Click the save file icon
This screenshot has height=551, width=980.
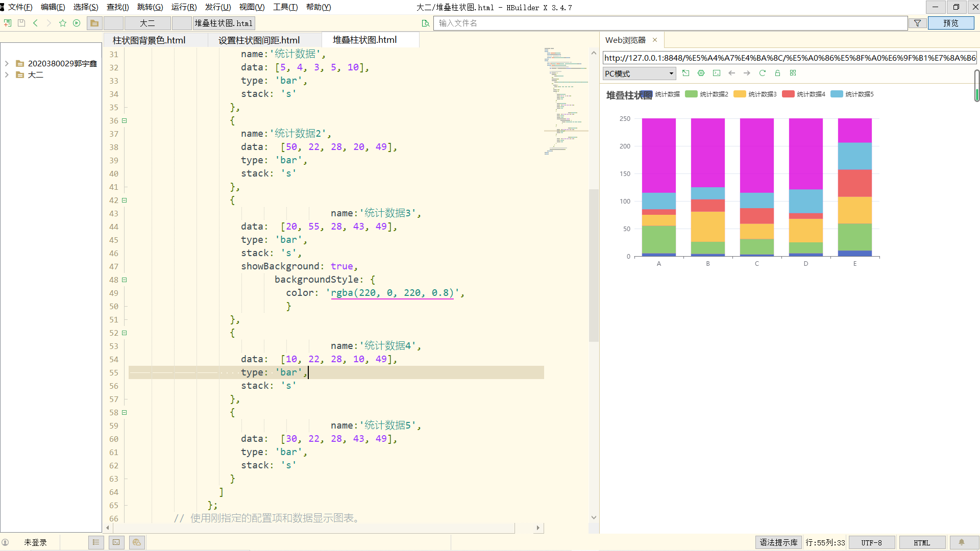pos(21,23)
